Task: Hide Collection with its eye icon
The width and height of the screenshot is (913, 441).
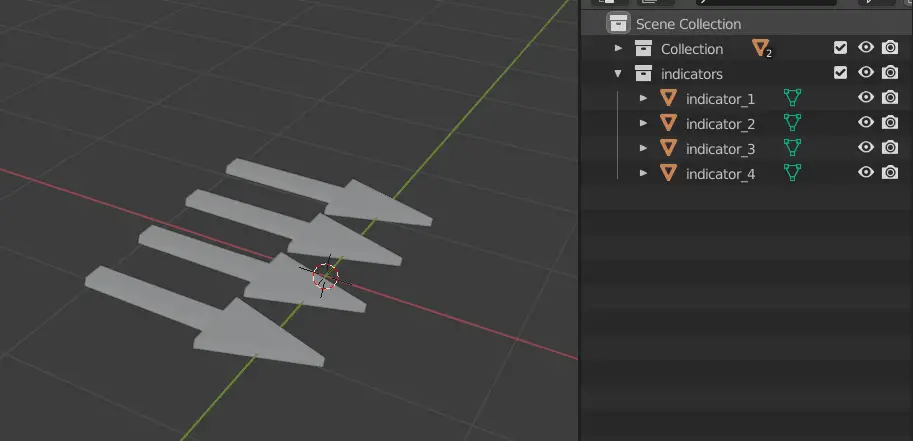Action: [x=866, y=48]
